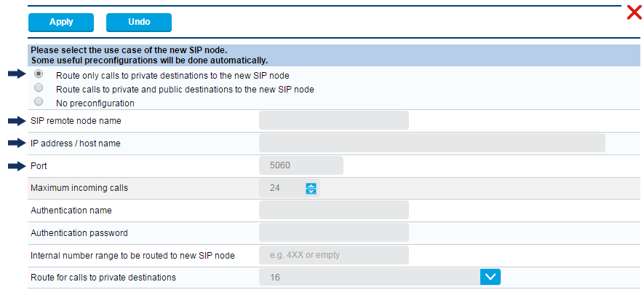Click the SIP remote node name field
This screenshot has width=644, height=298.
(334, 121)
